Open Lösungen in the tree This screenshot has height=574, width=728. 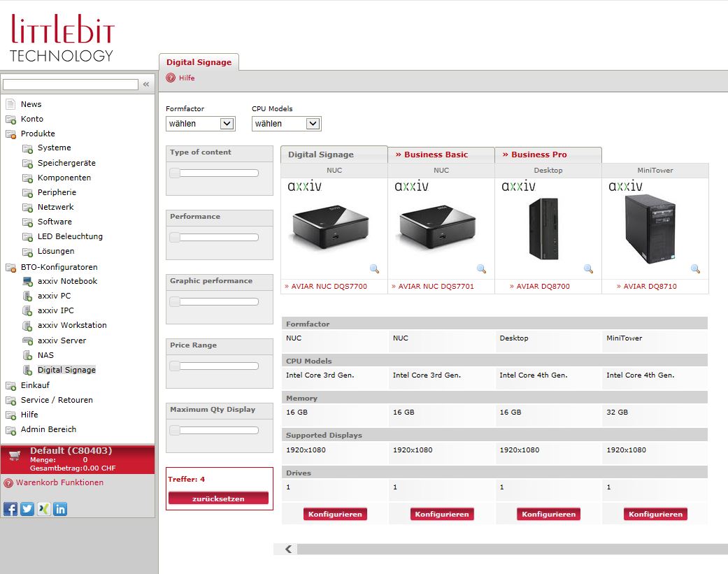coord(56,251)
